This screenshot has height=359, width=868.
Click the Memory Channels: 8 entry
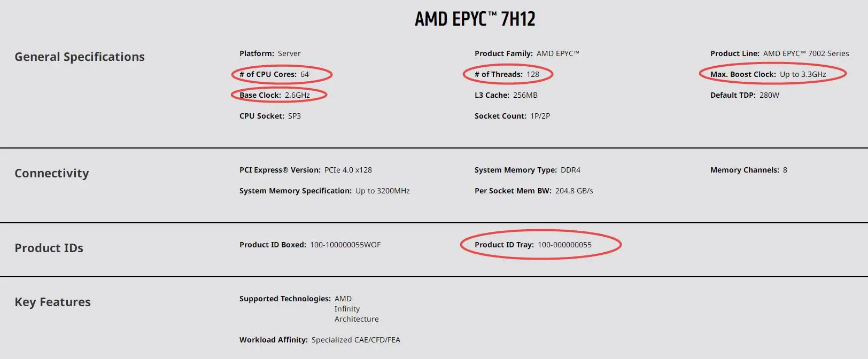748,170
